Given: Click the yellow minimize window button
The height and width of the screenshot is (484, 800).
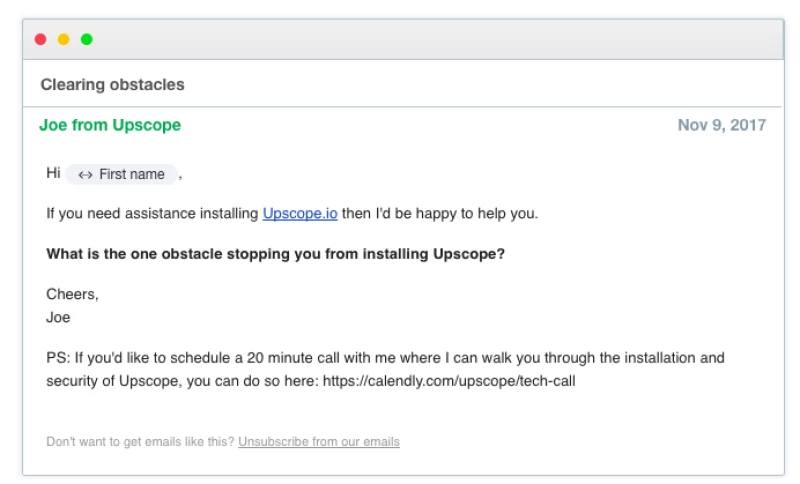Looking at the screenshot, I should point(63,39).
